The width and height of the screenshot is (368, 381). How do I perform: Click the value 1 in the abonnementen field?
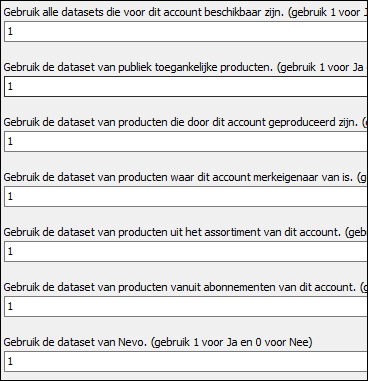10,306
